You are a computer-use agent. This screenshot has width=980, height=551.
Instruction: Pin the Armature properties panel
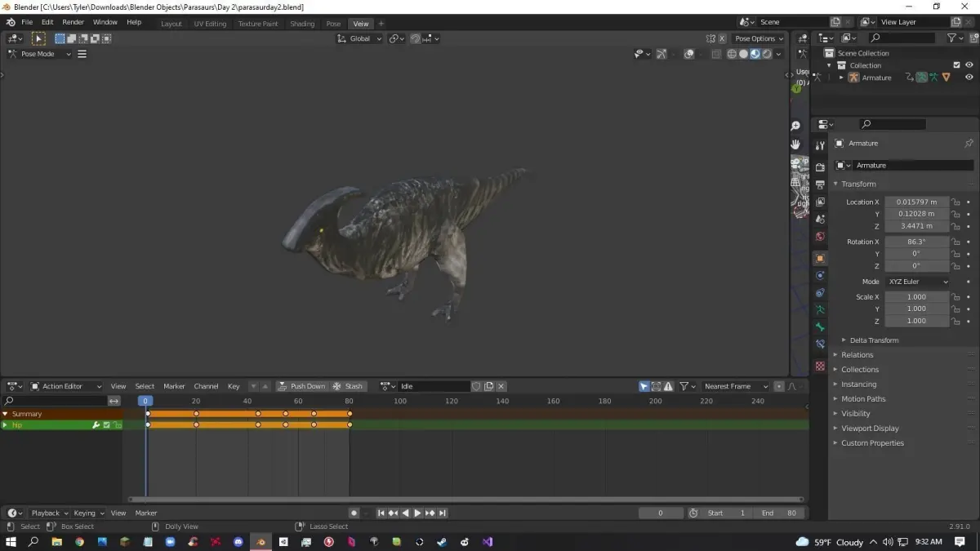click(x=969, y=143)
